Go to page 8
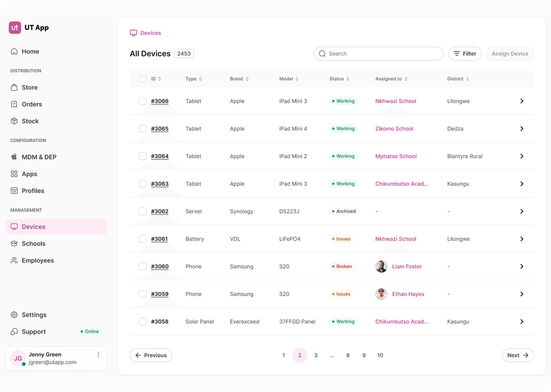 tap(348, 355)
